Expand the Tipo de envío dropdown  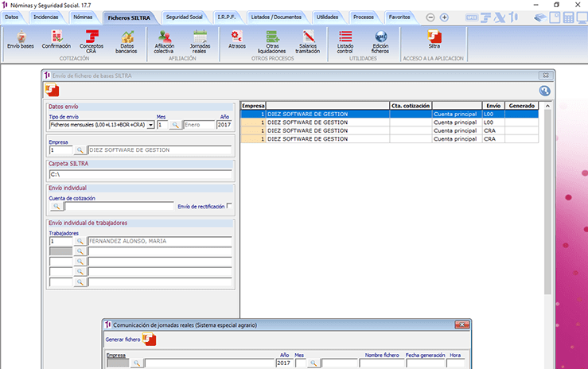[x=150, y=125]
